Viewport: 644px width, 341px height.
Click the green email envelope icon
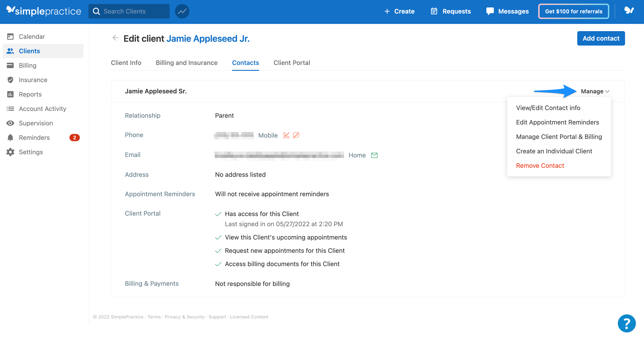point(374,155)
